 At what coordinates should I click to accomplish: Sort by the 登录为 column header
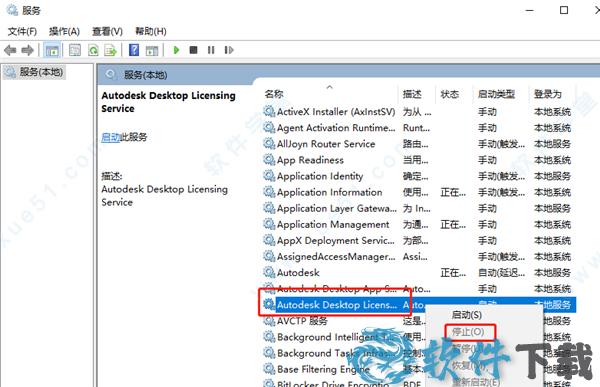click(x=548, y=94)
